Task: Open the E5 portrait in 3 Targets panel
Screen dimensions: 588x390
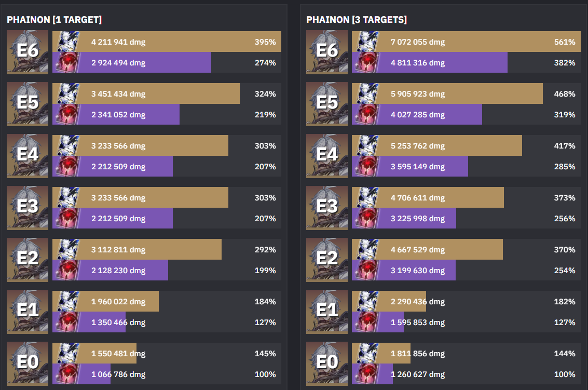Action: point(327,104)
